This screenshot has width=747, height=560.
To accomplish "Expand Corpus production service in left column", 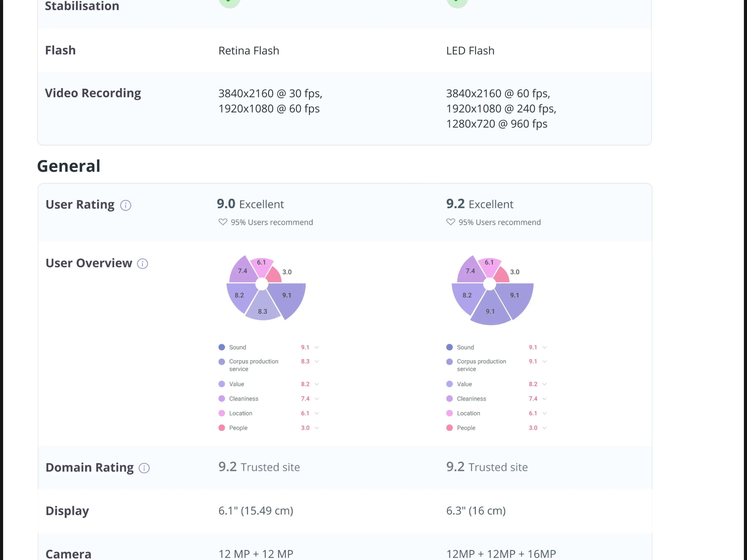I will pos(316,362).
